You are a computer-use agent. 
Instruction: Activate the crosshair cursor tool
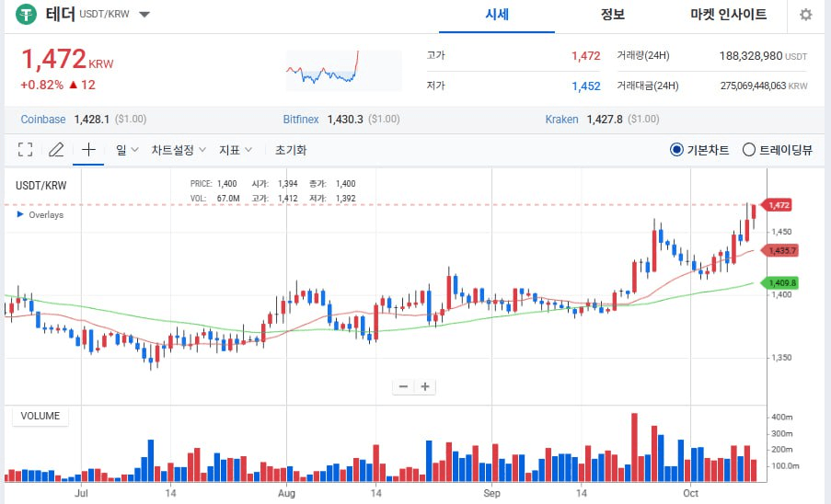(88, 150)
